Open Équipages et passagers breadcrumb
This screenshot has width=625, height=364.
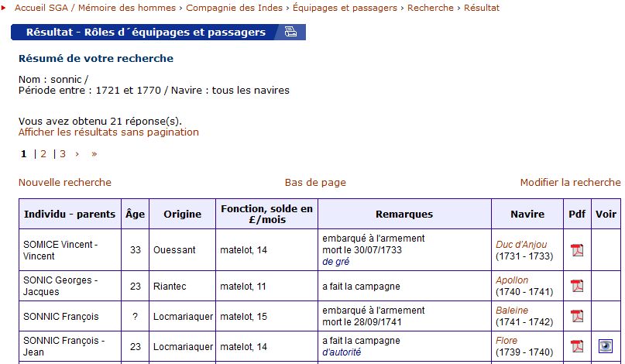click(x=345, y=8)
